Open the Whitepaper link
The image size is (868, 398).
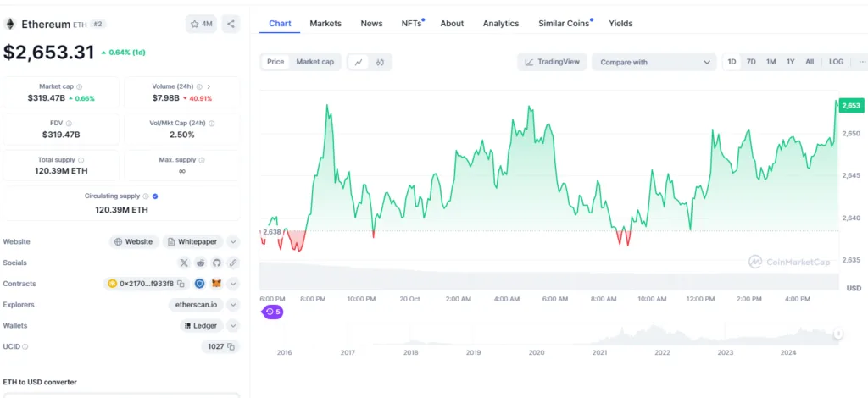pyautogui.click(x=193, y=241)
